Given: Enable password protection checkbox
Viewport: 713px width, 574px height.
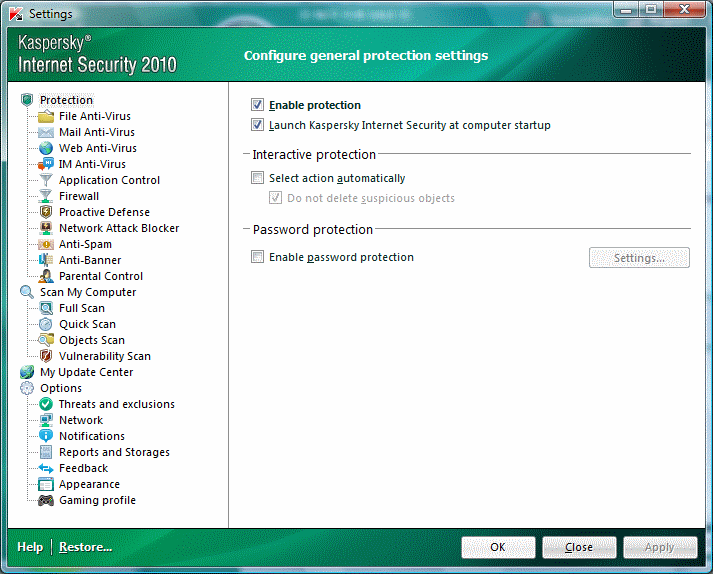Looking at the screenshot, I should pos(257,257).
